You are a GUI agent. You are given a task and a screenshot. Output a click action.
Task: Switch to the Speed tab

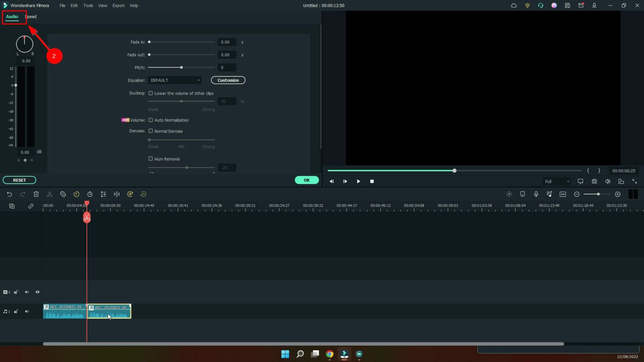pos(30,16)
